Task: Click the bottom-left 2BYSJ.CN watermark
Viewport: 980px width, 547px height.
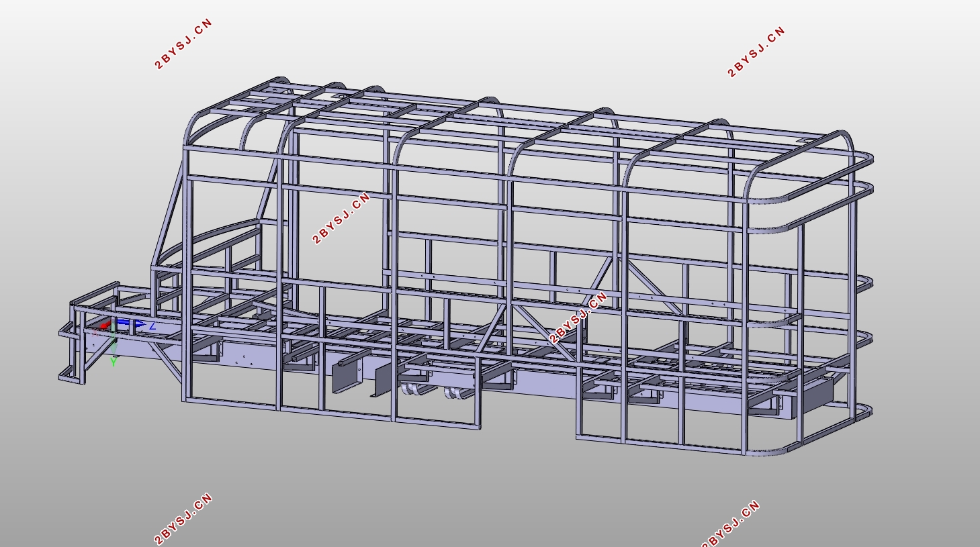Action: (x=183, y=519)
